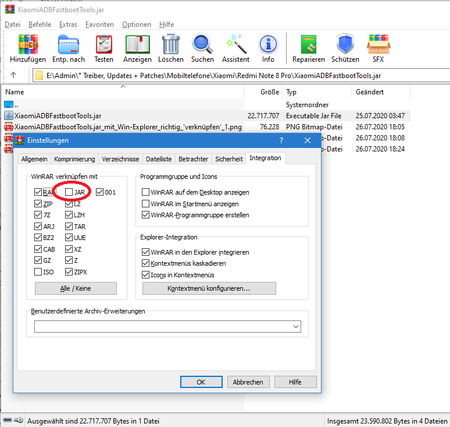450x427 pixels.
Task: Open the Optionen menu
Action: (x=136, y=24)
